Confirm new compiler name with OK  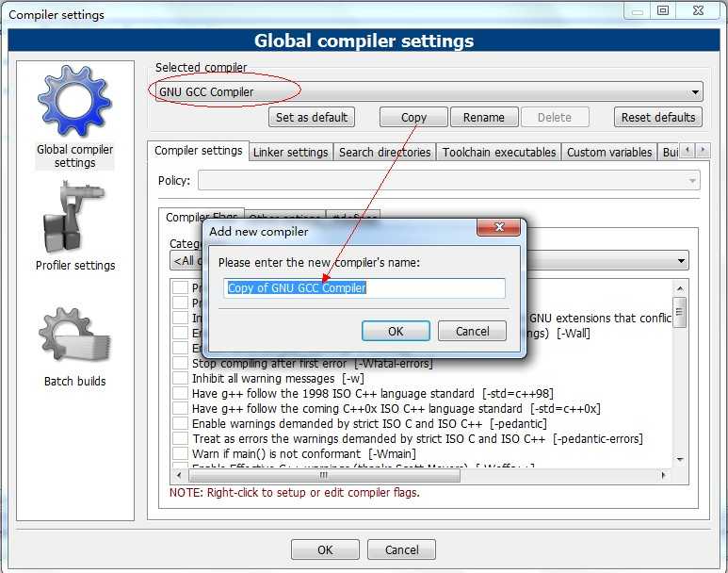396,331
